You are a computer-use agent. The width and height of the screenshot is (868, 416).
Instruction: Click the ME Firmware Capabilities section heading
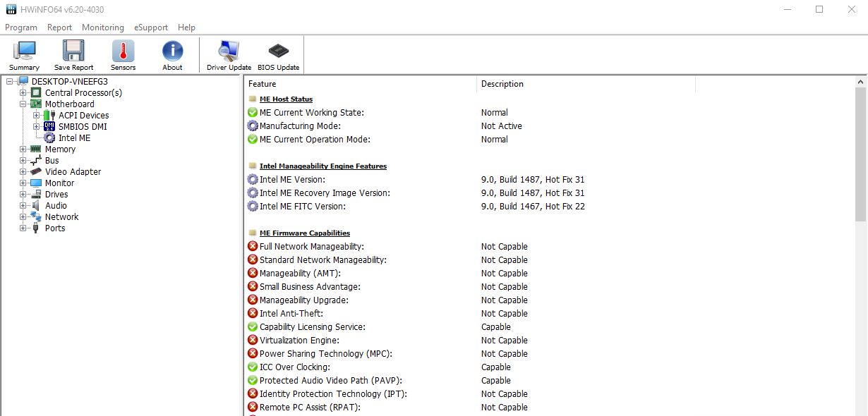[x=305, y=233]
